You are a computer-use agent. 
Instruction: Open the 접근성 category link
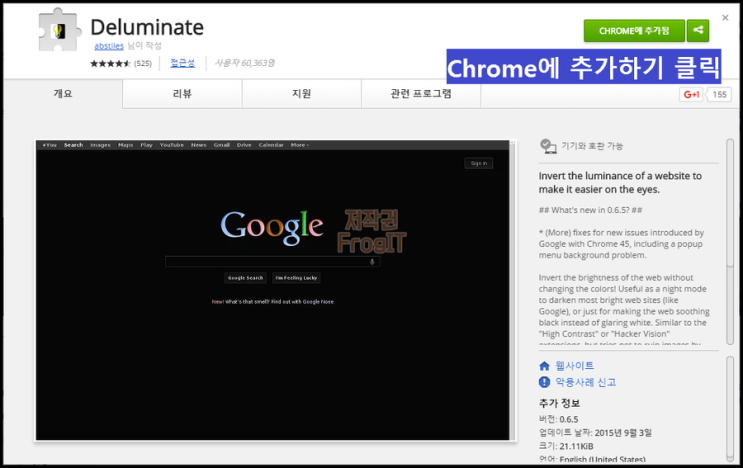coord(182,63)
